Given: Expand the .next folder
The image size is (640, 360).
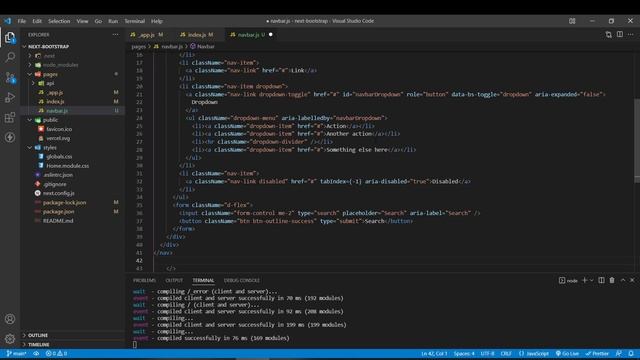Looking at the screenshot, I should coord(30,56).
